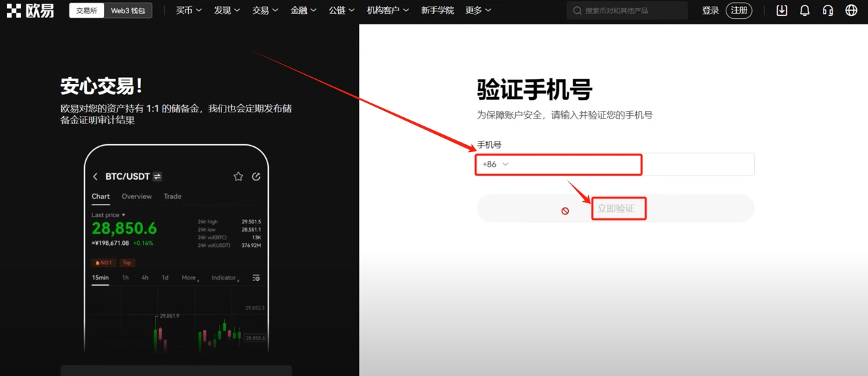The image size is (868, 376).
Task: Click the 登录 login link
Action: click(710, 10)
